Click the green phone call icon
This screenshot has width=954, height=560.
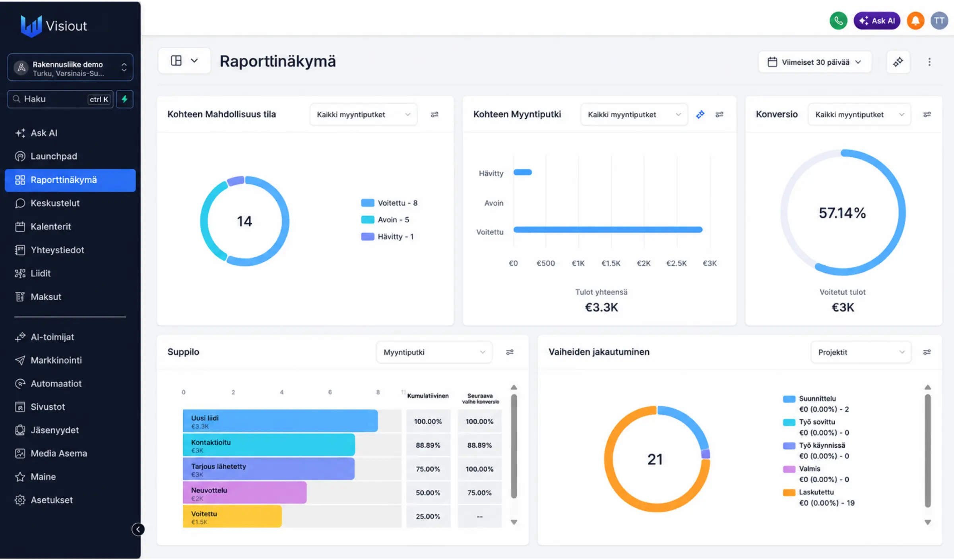click(x=838, y=21)
